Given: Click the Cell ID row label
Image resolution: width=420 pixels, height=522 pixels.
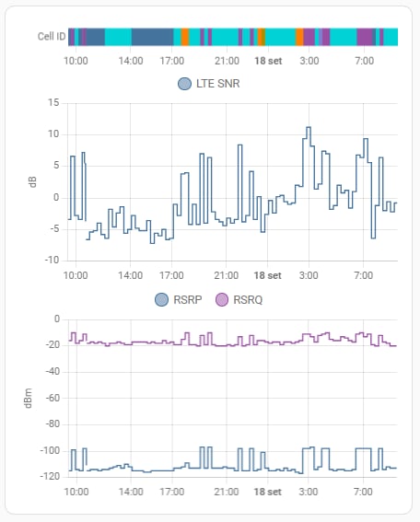Looking at the screenshot, I should (x=52, y=36).
